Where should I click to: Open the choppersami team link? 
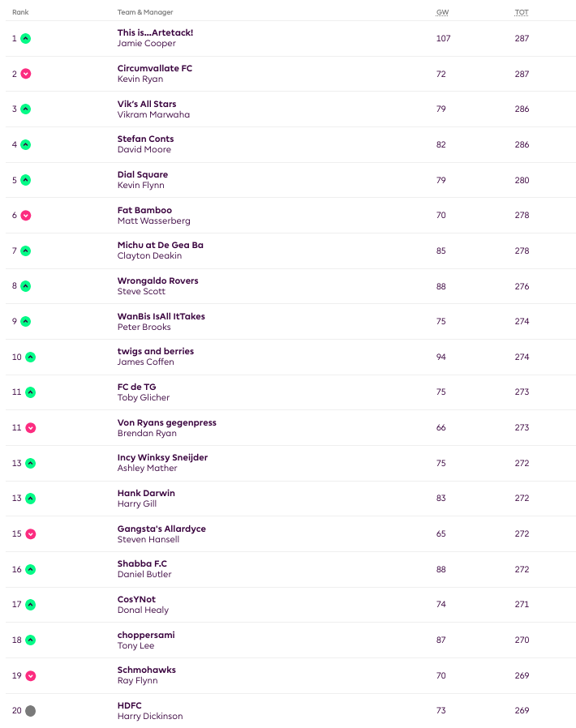coord(145,635)
